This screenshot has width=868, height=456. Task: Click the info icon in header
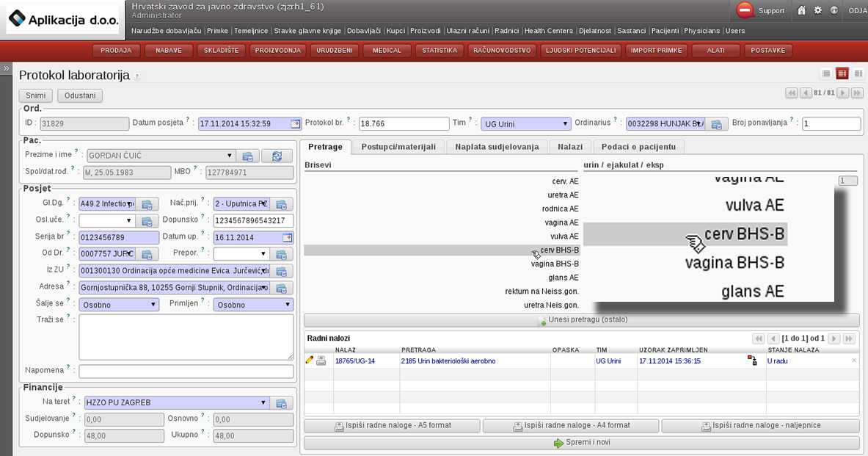(x=834, y=10)
